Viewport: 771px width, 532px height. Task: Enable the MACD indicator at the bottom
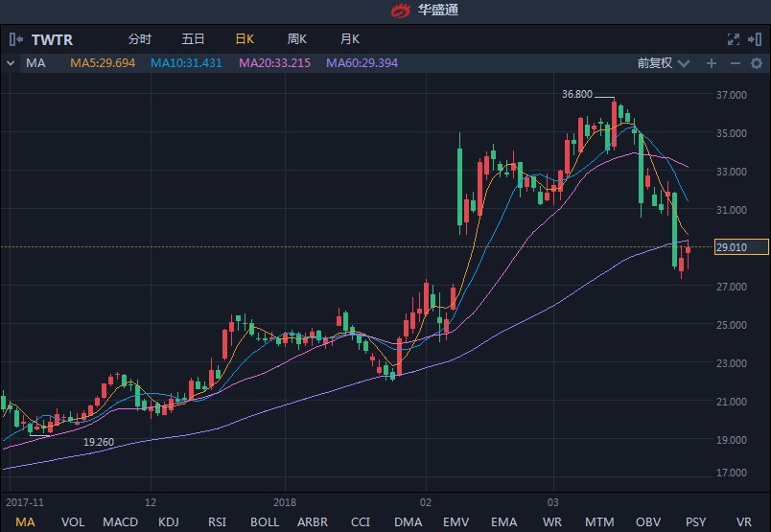pos(120,521)
